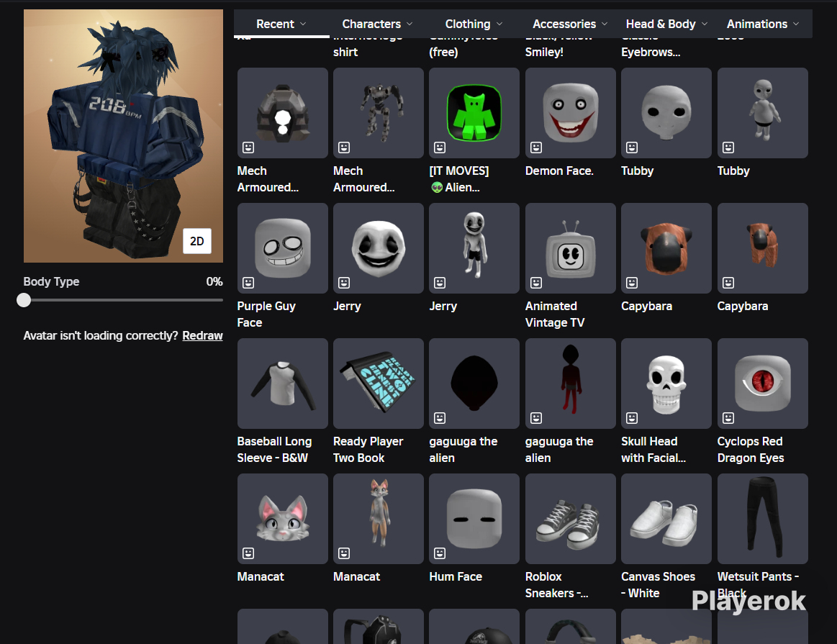Click the Body Type 0% value
This screenshot has width=837, height=644.
pyautogui.click(x=214, y=282)
